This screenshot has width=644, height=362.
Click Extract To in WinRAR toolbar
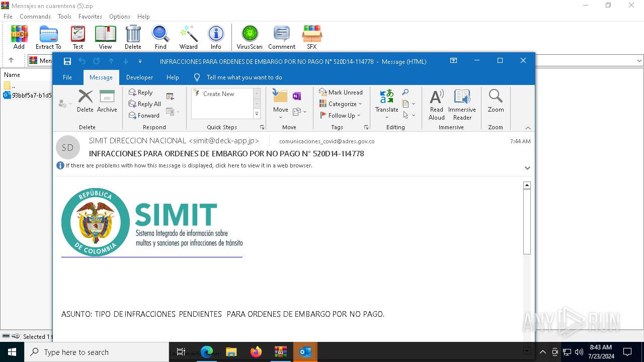pos(48,37)
